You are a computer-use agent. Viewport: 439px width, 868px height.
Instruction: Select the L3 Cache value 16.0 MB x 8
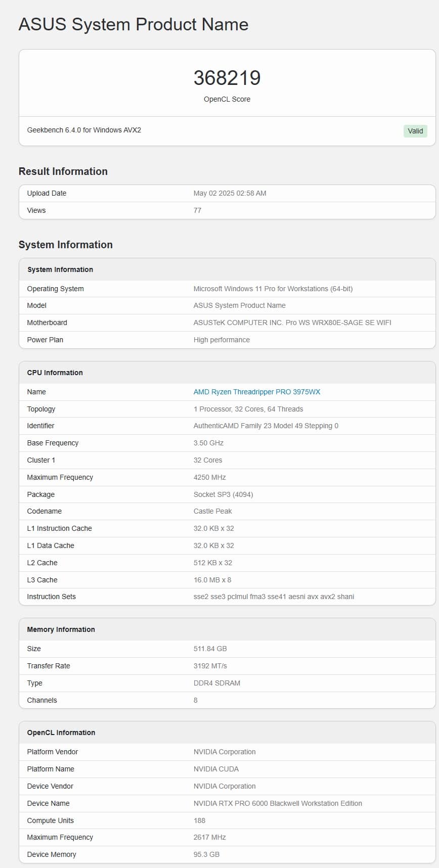tap(212, 580)
